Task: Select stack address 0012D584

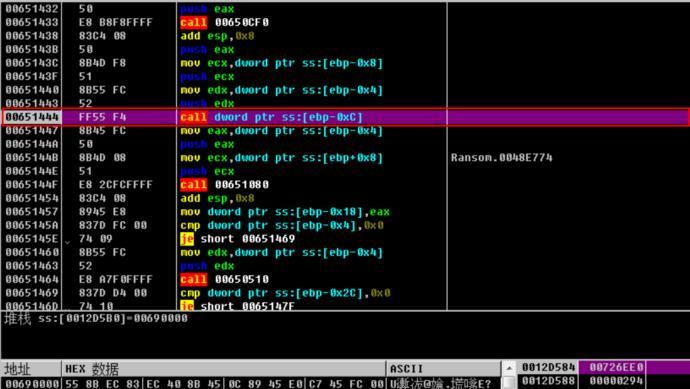Action: coord(548,367)
